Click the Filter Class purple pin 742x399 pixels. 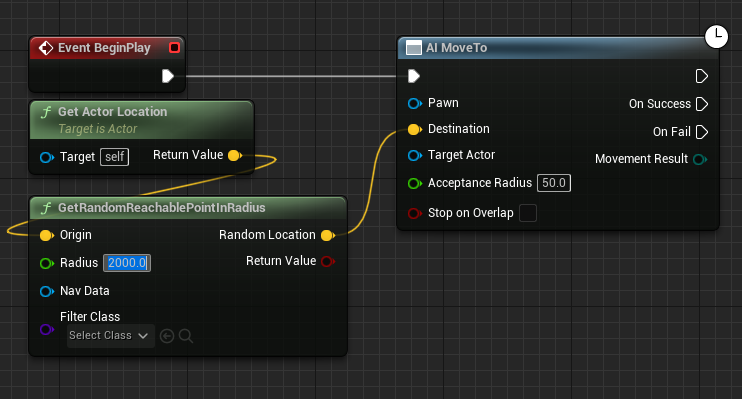[x=46, y=329]
